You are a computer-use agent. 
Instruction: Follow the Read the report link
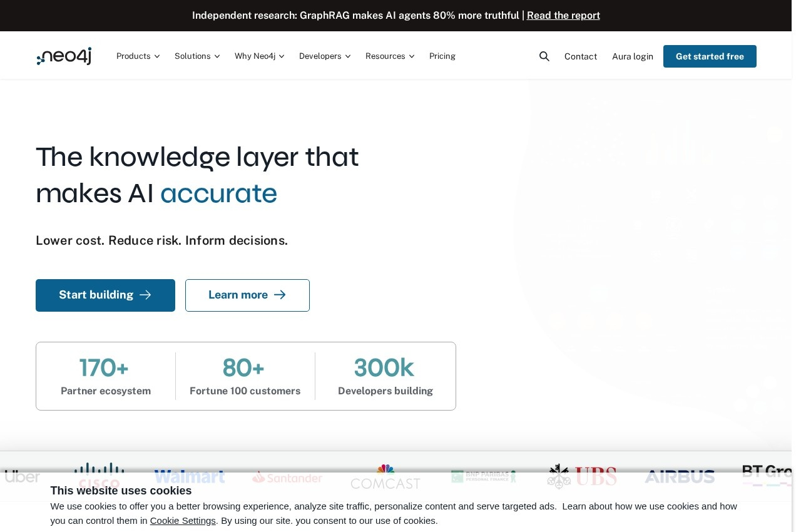(x=563, y=16)
